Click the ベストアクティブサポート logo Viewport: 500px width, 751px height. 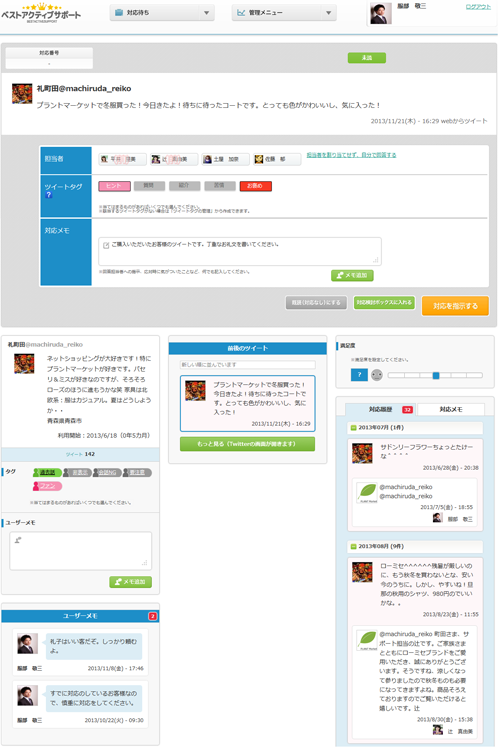pyautogui.click(x=41, y=13)
